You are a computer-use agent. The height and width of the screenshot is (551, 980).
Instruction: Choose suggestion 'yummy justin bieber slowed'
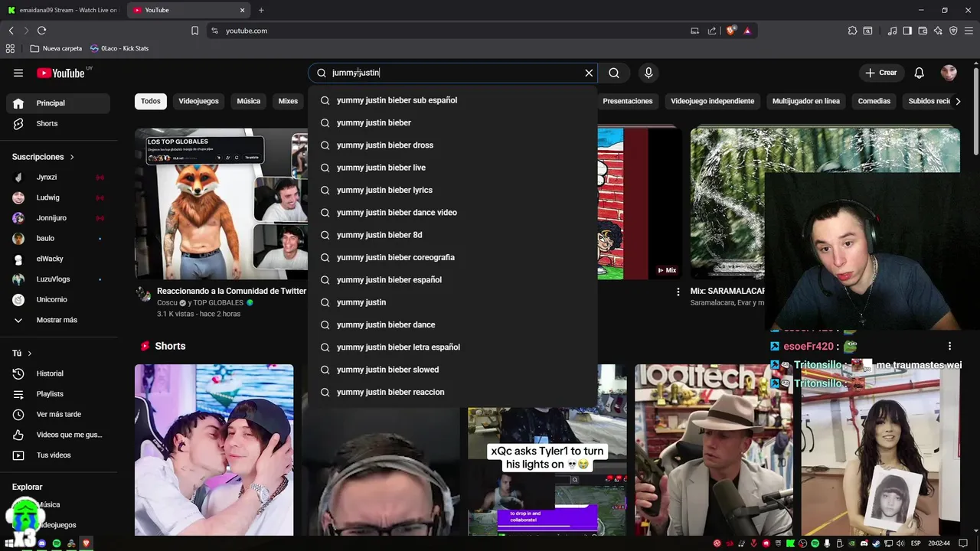click(452, 370)
